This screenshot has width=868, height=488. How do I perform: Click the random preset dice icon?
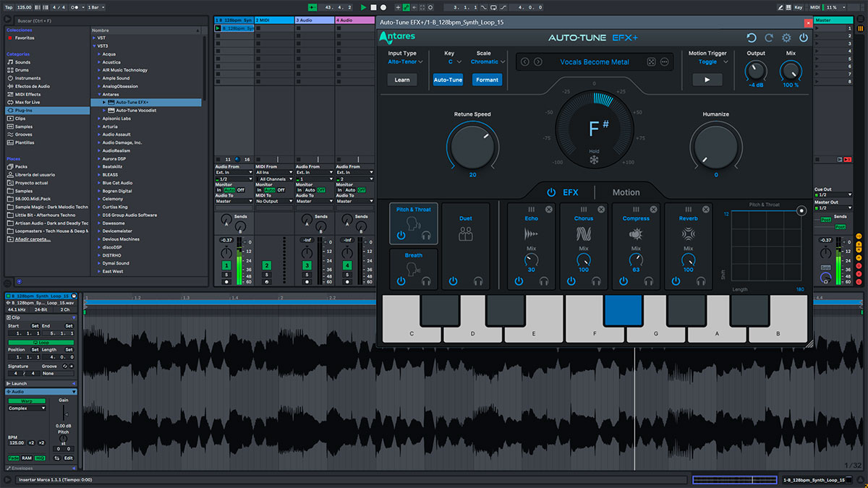651,62
